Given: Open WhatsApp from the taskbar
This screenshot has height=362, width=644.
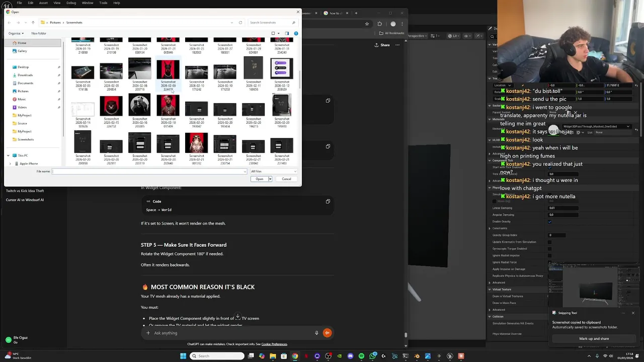Looking at the screenshot, I should tap(372, 356).
